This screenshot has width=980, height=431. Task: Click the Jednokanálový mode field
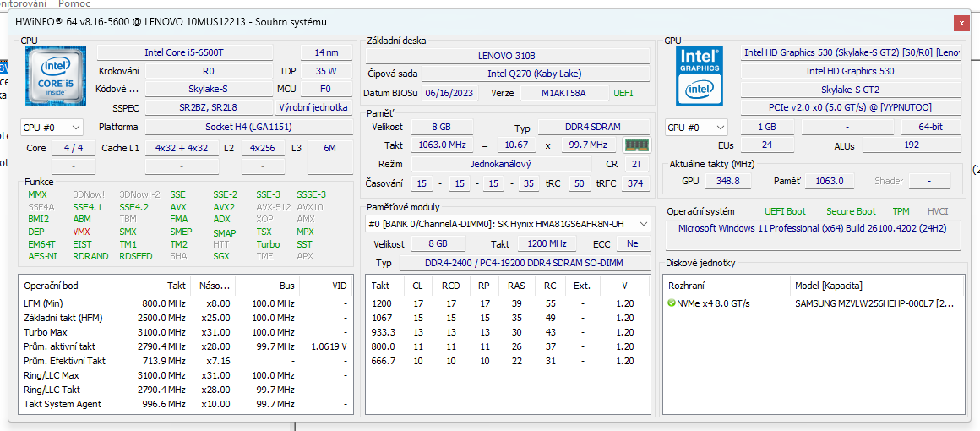501,164
